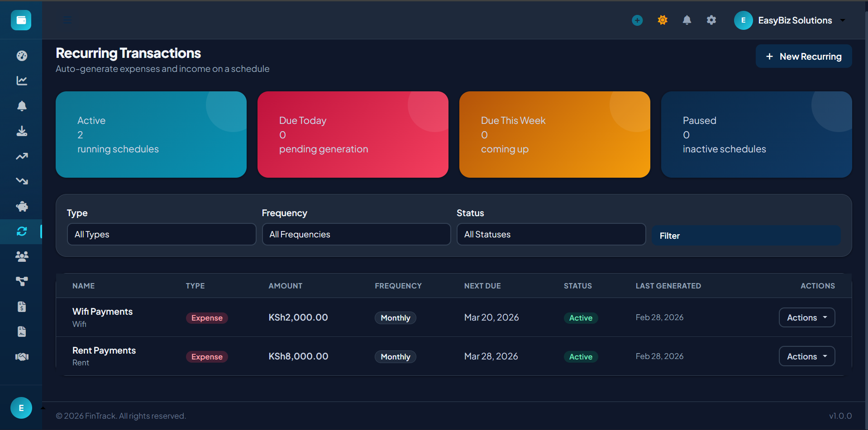Open the All Types dropdown
Screen dimensions: 868x430
pyautogui.click(x=161, y=234)
